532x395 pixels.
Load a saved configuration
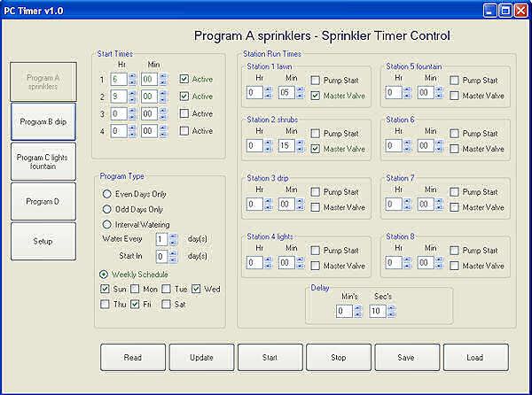click(475, 358)
